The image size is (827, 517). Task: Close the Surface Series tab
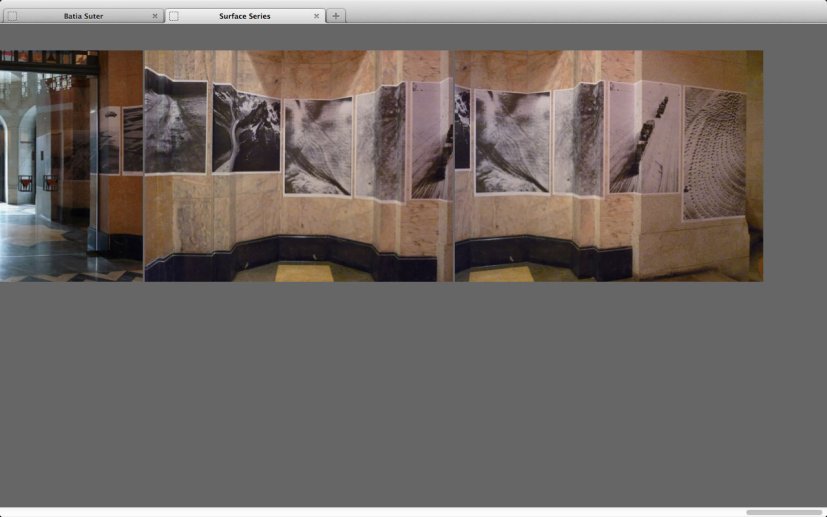click(316, 16)
